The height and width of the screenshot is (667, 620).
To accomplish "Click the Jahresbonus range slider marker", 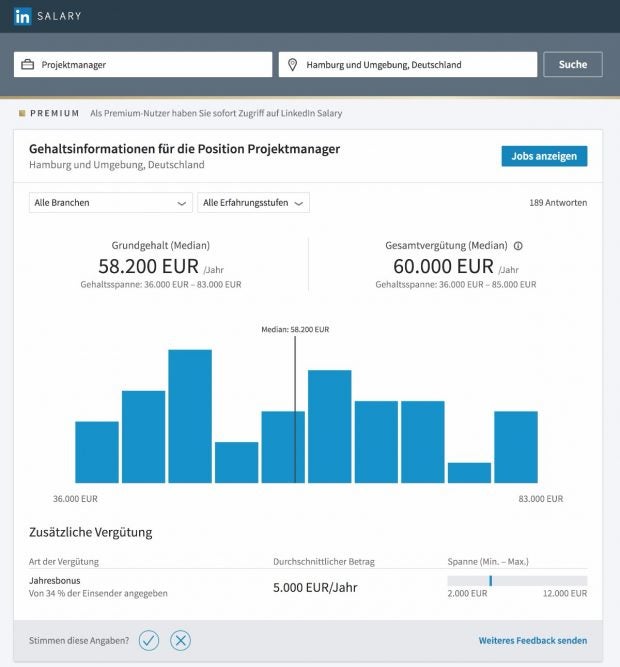I will [490, 580].
